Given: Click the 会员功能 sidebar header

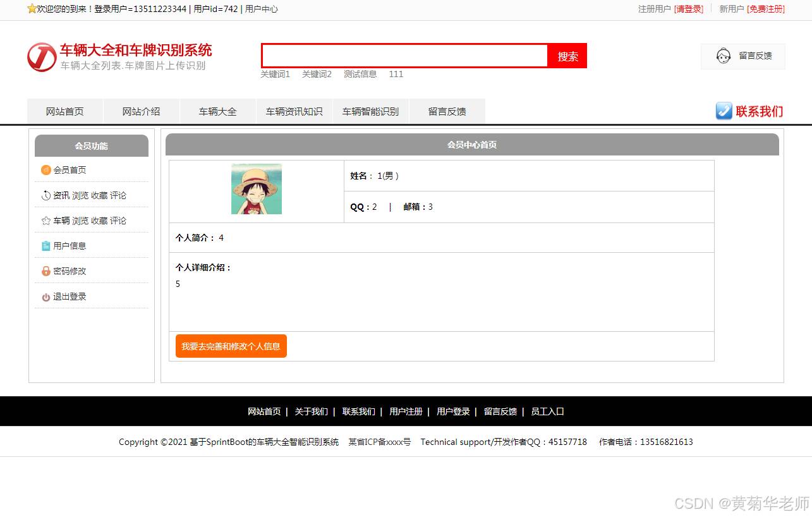Looking at the screenshot, I should (x=92, y=146).
